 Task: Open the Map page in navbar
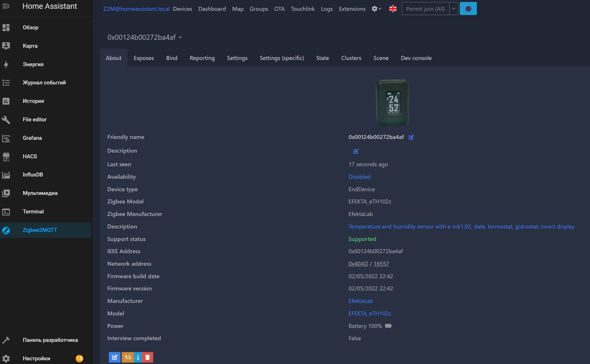point(238,9)
